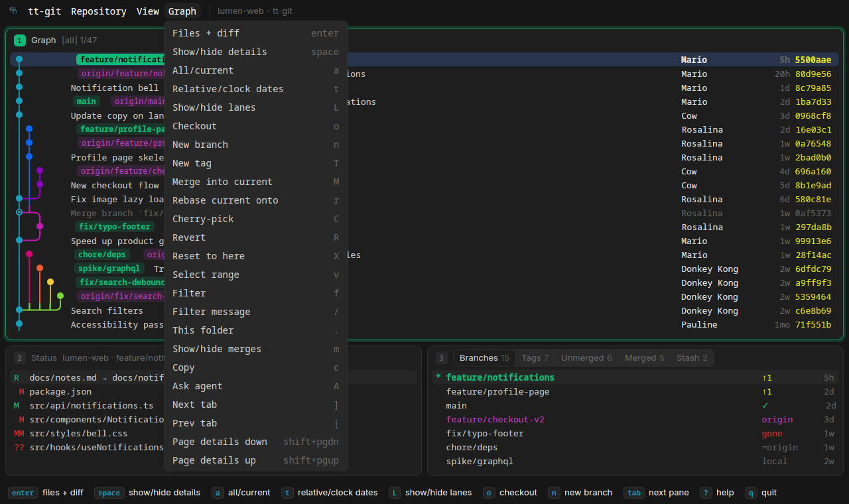This screenshot has height=504, width=849.
Task: Toggle Show/hide merges in the menu
Action: click(256, 349)
